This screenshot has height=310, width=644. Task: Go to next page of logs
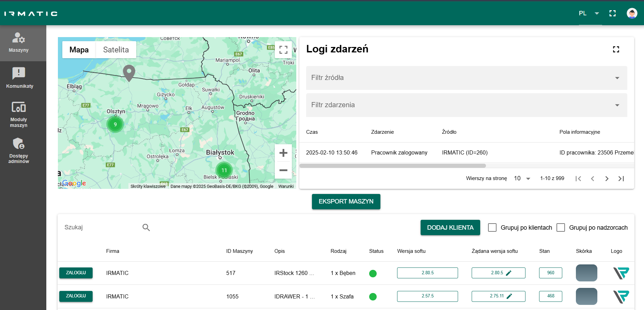click(607, 179)
